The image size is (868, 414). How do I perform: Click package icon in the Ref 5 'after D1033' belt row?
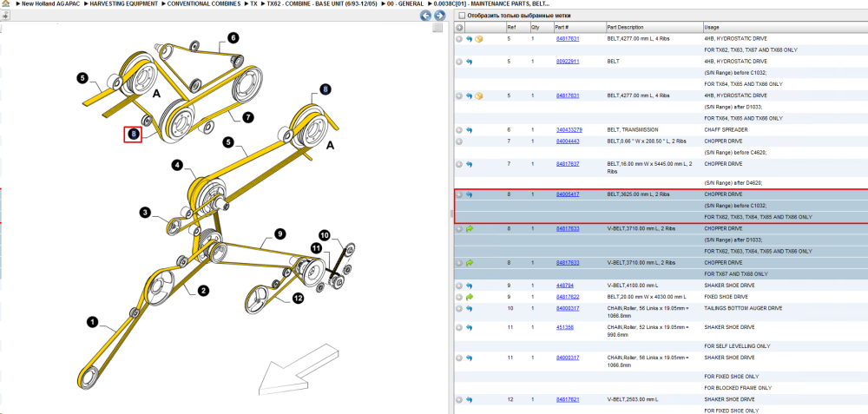click(479, 95)
